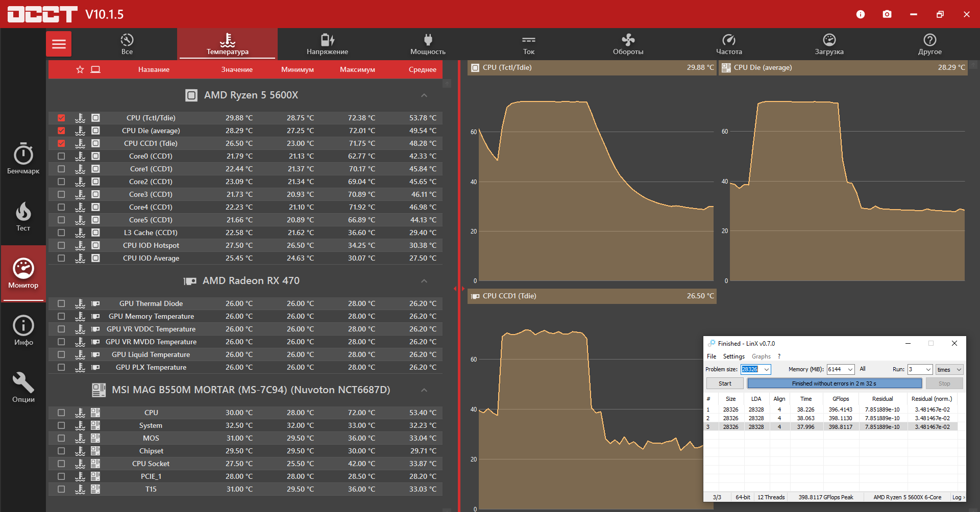Uncheck the CPU (Tctl/Tdie) checkbox
Screen dimensions: 980x512
61,118
